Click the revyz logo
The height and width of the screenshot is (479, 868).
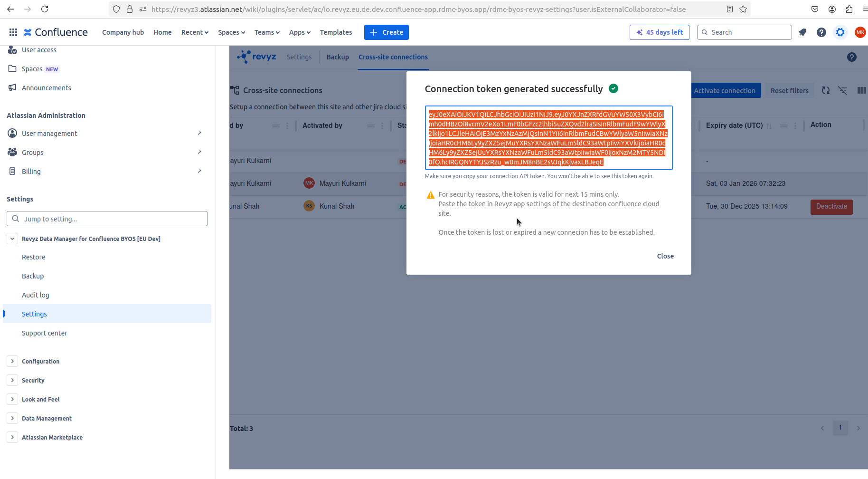point(256,57)
